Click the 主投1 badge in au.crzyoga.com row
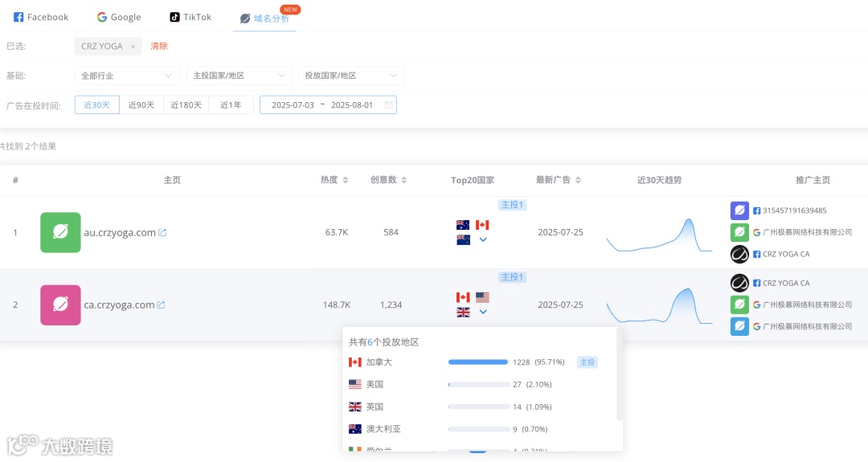 coord(512,205)
